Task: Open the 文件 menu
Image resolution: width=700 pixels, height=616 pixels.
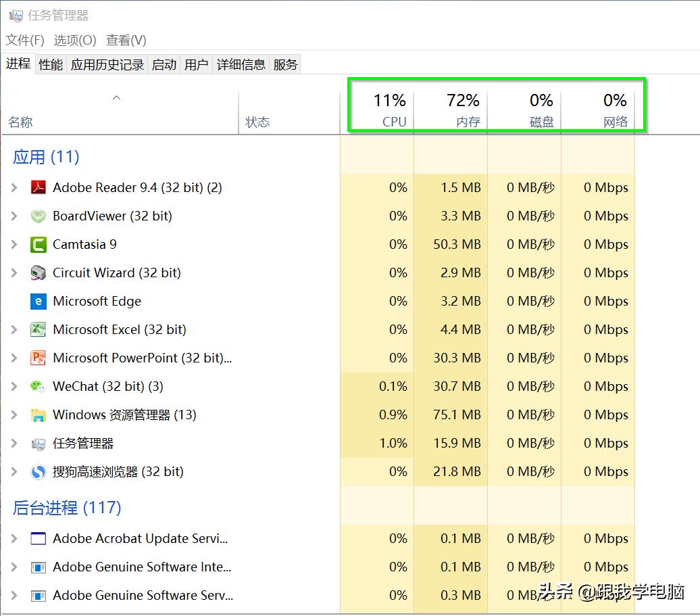Action: (23, 40)
